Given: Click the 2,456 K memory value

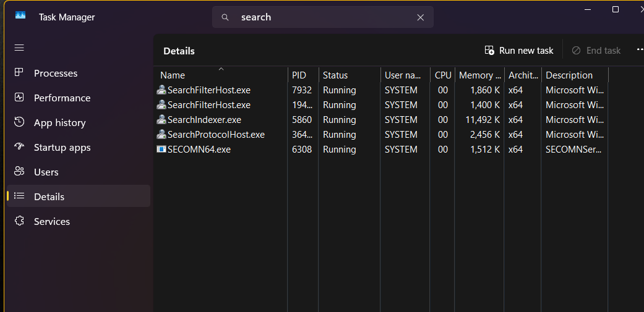Looking at the screenshot, I should click(484, 135).
